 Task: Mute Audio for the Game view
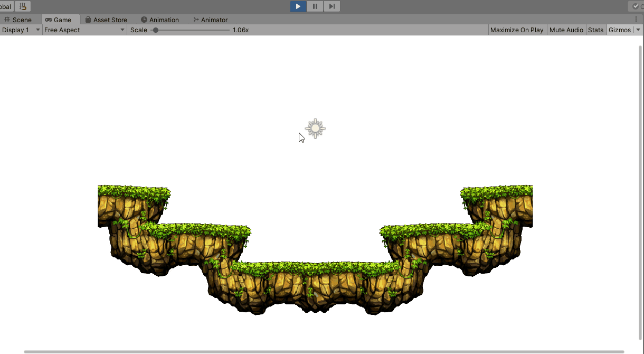[566, 30]
